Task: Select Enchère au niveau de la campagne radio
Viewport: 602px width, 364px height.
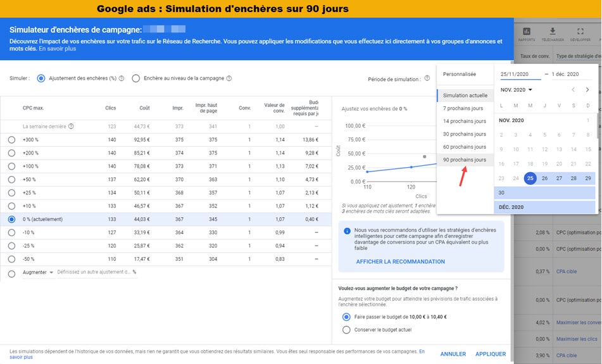Action: [135, 78]
